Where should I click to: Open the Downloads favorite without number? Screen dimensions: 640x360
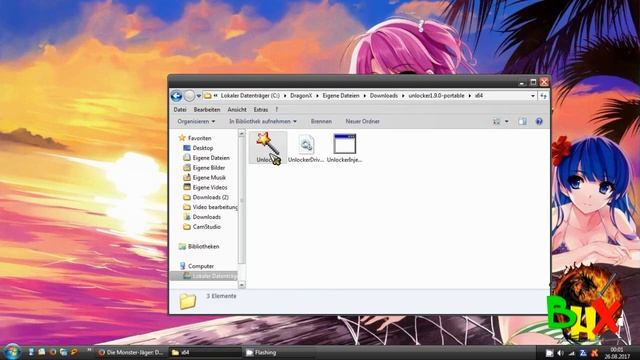pos(202,217)
